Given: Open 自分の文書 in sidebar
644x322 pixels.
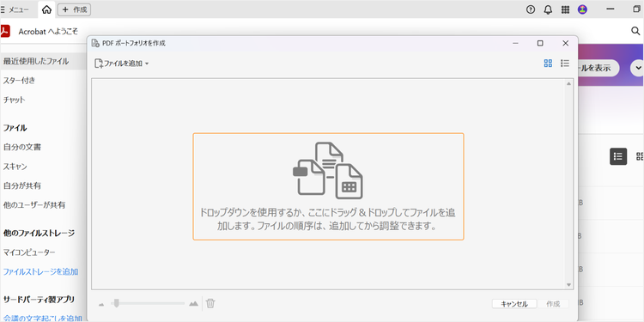Looking at the screenshot, I should coord(22,147).
